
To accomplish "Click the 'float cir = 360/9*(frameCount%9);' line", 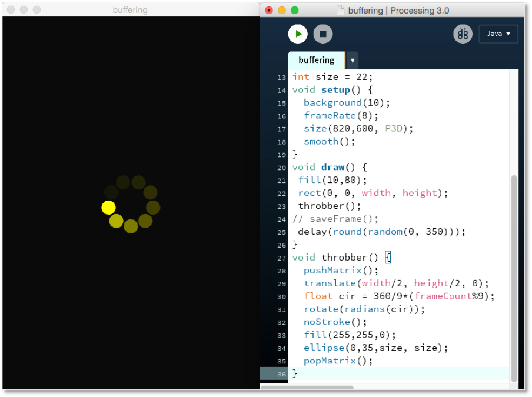I will coord(400,296).
